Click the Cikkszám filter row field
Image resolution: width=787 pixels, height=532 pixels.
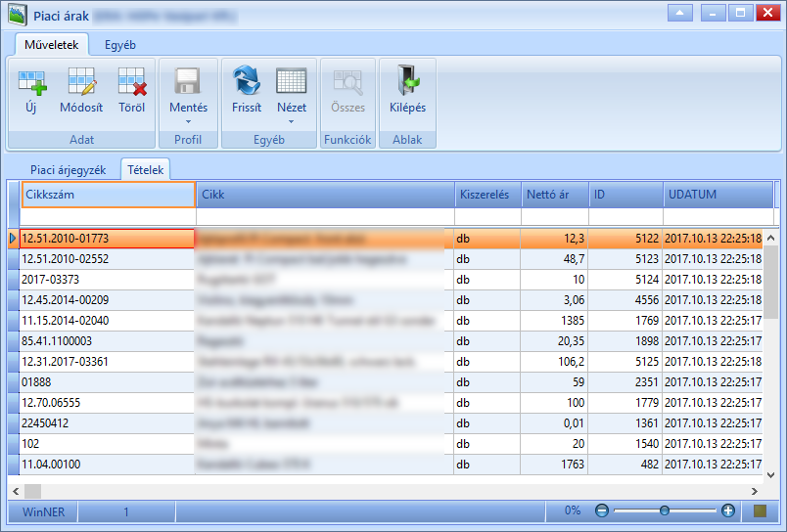coord(108,217)
